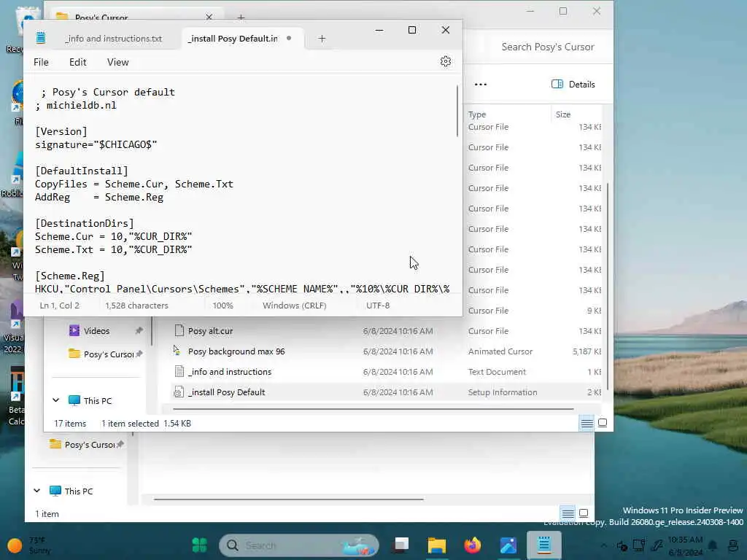The width and height of the screenshot is (747, 560).
Task: Click the _info and instructions text file icon
Action: [179, 371]
